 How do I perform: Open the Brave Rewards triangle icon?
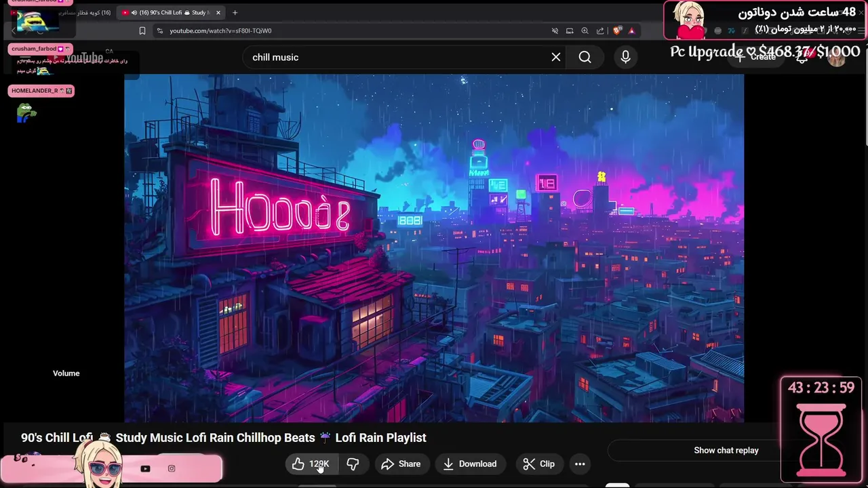tap(631, 30)
